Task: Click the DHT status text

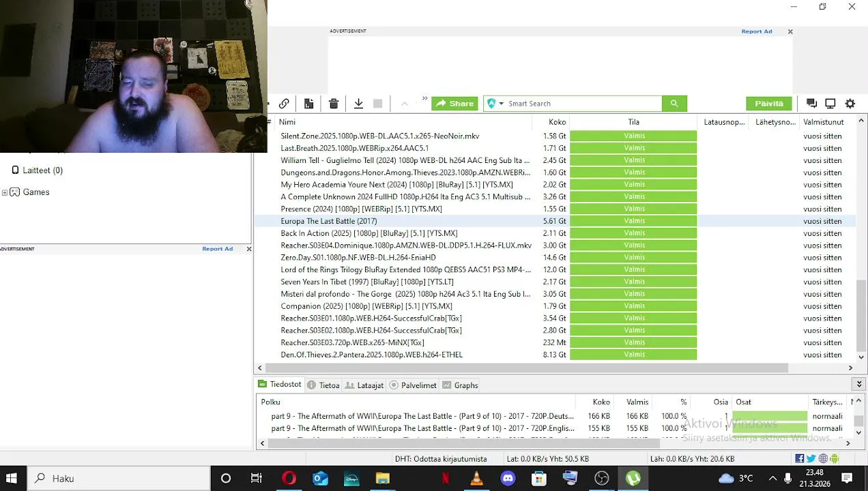Action: 441,459
